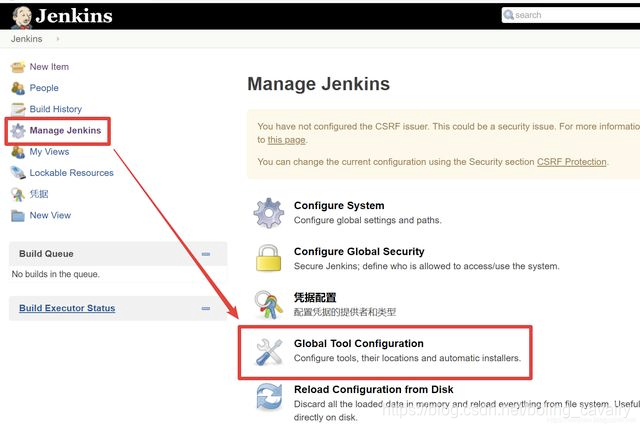Click the Reload Configuration from Disk icon
The height and width of the screenshot is (428, 640).
(269, 397)
